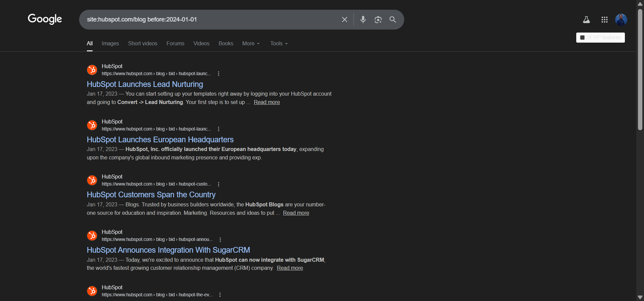Click the page scrollbar thumb
644x301 pixels.
pos(640,69)
